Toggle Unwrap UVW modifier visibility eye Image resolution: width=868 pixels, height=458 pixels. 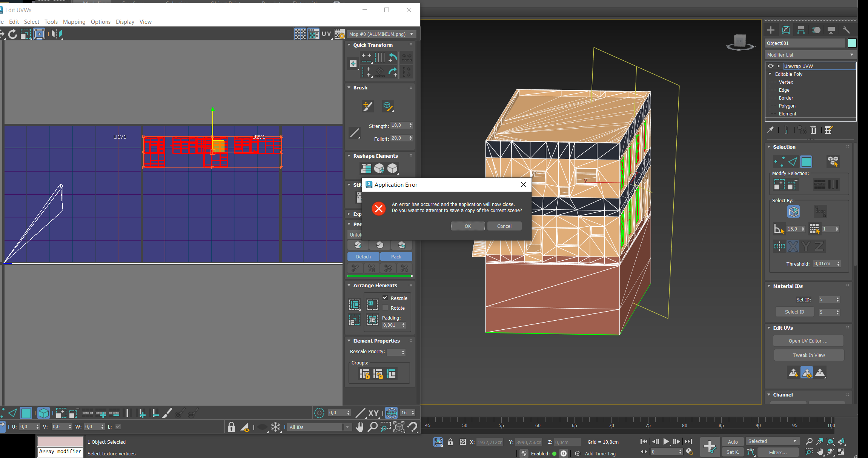click(x=770, y=66)
